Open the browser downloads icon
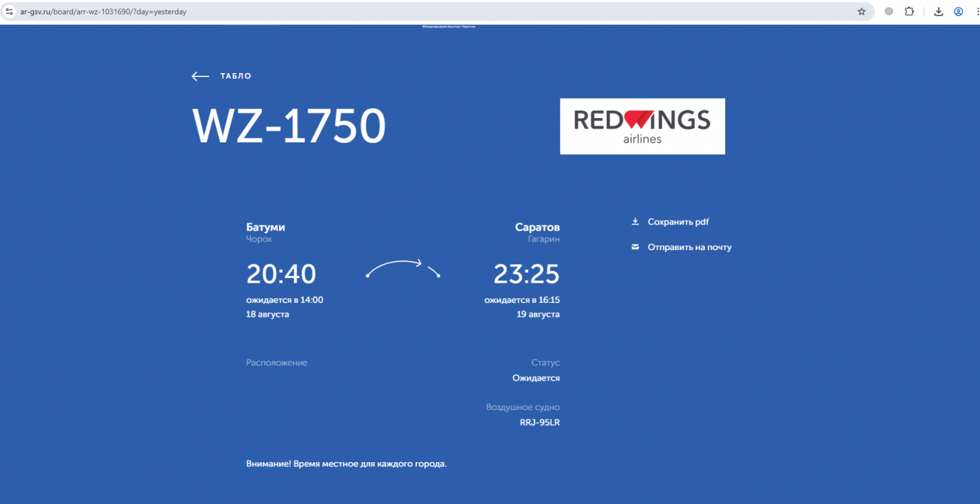980x504 pixels. (938, 11)
